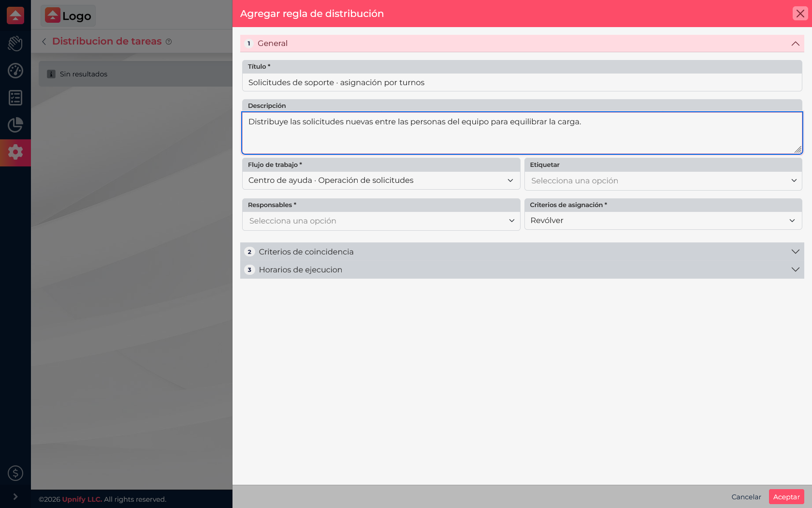The image size is (812, 508).
Task: Open the Etiquetar dropdown
Action: pyautogui.click(x=663, y=180)
